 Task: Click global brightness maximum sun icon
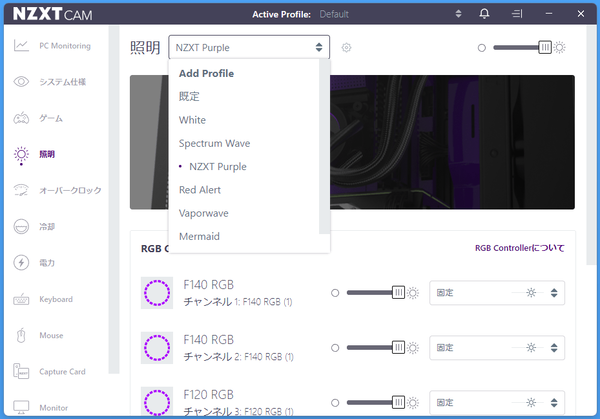(x=559, y=47)
